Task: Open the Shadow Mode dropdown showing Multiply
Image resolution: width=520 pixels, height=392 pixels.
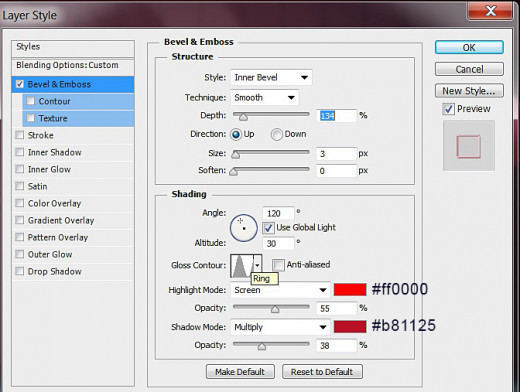Action: tap(280, 327)
